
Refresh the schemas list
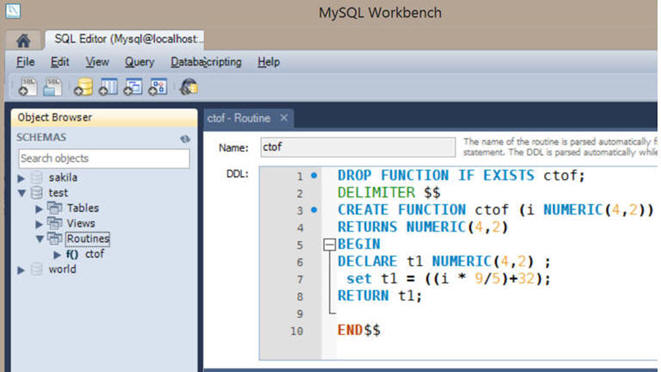[x=185, y=139]
